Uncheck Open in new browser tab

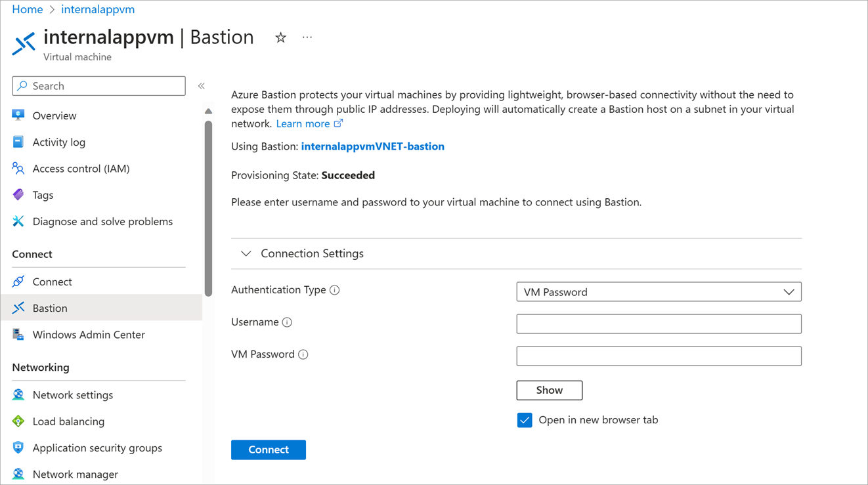click(525, 420)
